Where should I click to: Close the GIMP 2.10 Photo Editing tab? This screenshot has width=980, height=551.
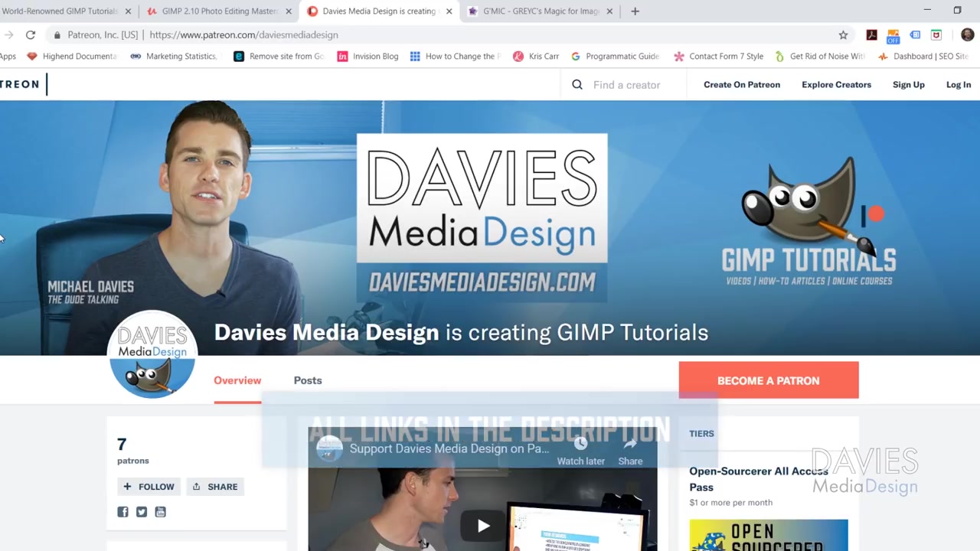(x=289, y=11)
